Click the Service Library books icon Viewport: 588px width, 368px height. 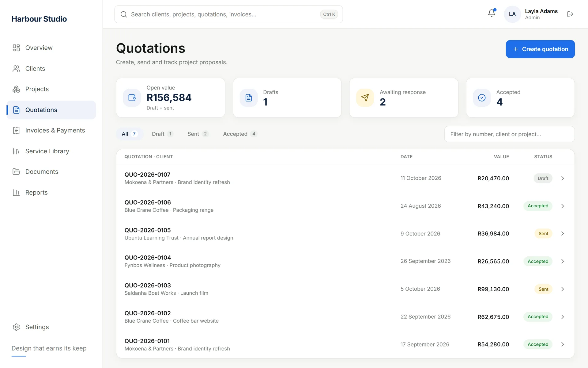point(16,151)
